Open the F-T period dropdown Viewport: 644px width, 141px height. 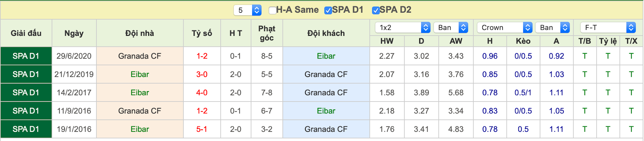pyautogui.click(x=608, y=27)
